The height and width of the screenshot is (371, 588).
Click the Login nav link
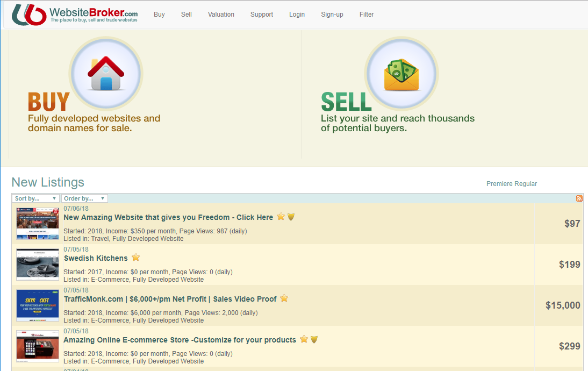[297, 15]
